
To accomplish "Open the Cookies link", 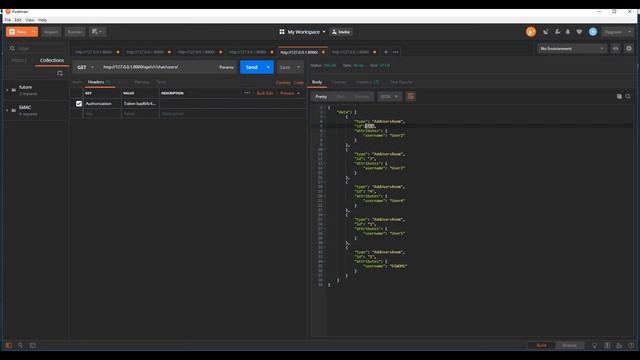I will 283,82.
